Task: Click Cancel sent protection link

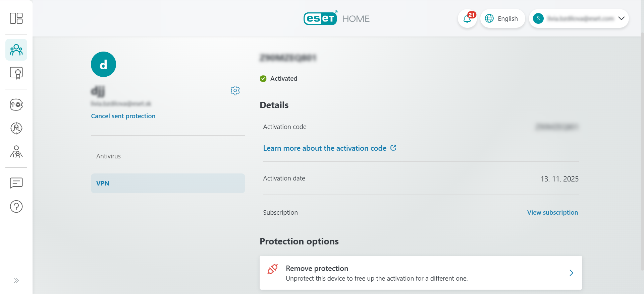Action: (x=123, y=116)
